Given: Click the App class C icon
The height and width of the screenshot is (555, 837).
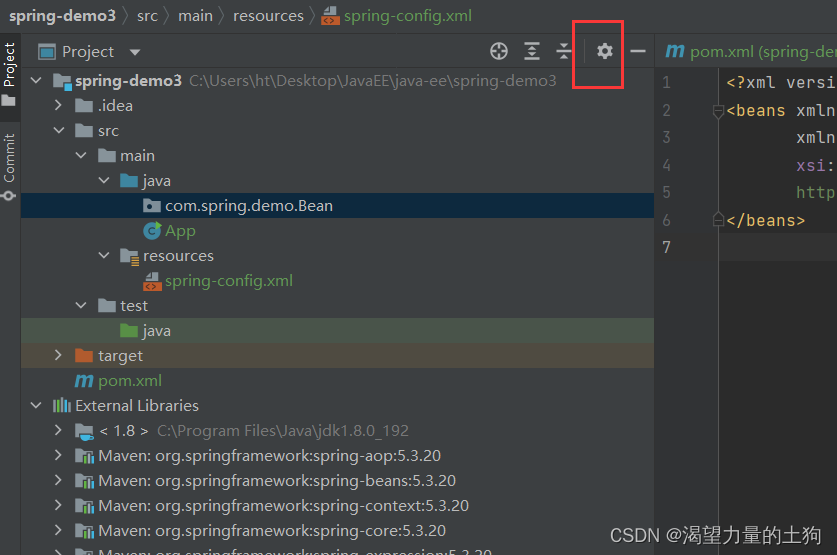Looking at the screenshot, I should 152,231.
